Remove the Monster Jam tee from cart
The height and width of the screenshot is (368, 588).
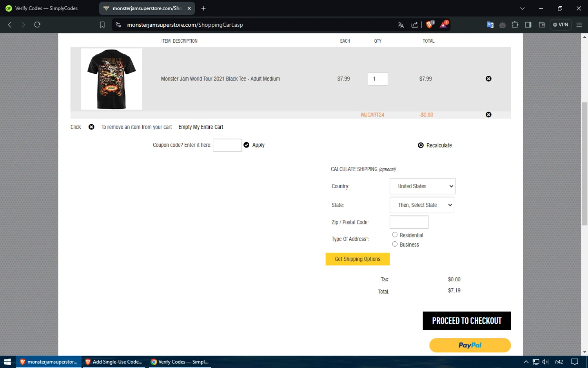[x=488, y=79]
